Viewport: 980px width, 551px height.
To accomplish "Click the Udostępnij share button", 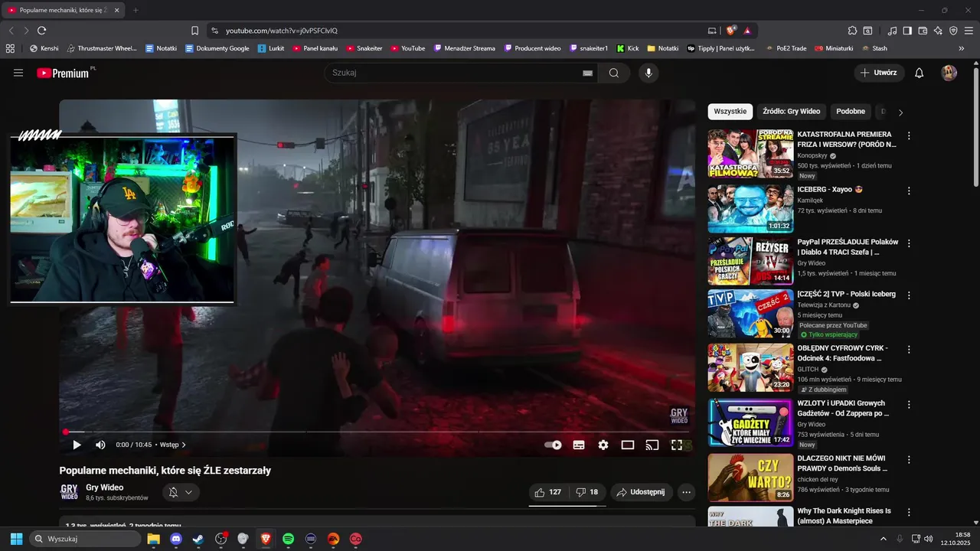I will click(x=641, y=492).
